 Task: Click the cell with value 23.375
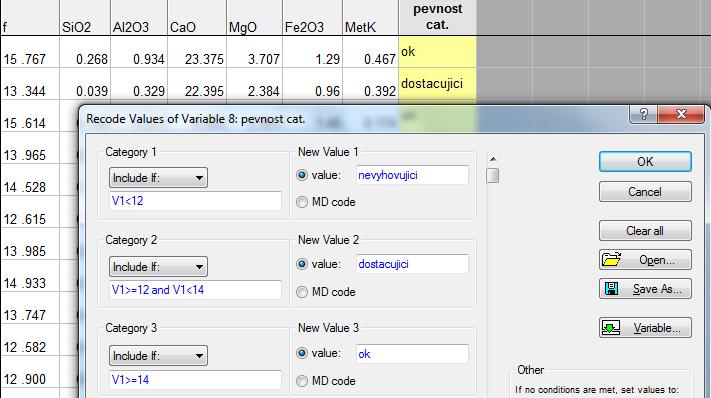coord(197,52)
